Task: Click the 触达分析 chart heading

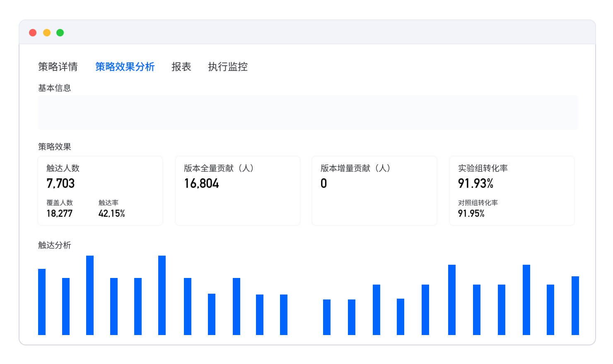Action: click(x=54, y=245)
